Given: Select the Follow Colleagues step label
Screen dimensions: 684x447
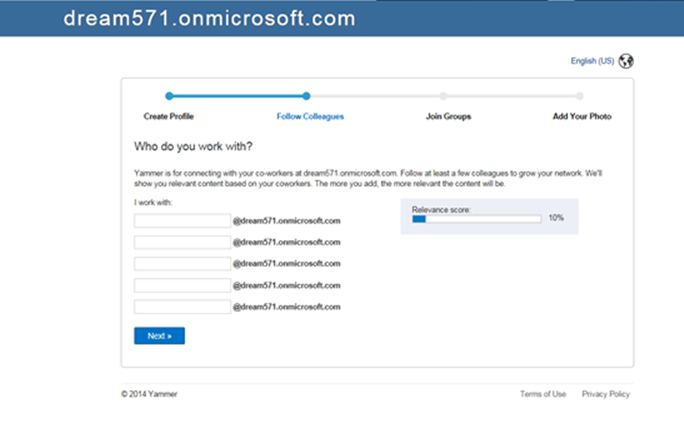Looking at the screenshot, I should coord(310,117).
